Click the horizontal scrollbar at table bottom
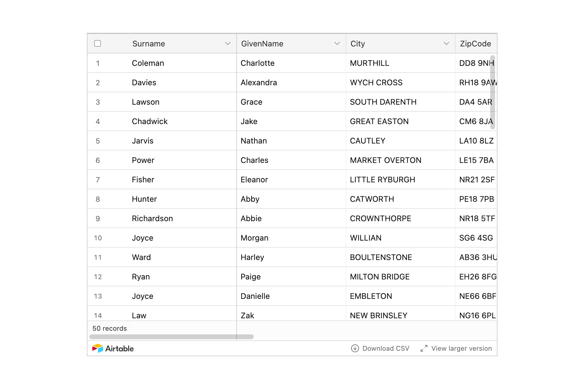 click(x=171, y=337)
